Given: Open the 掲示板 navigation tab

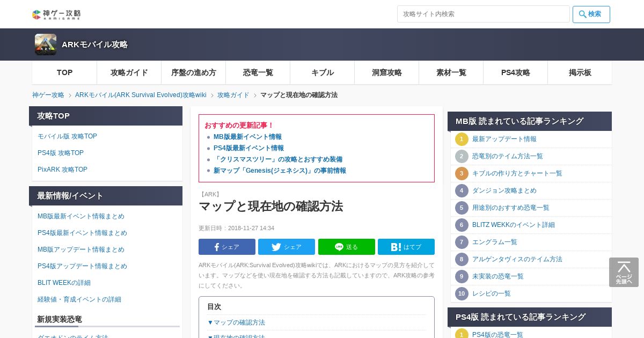Looking at the screenshot, I should (x=580, y=72).
